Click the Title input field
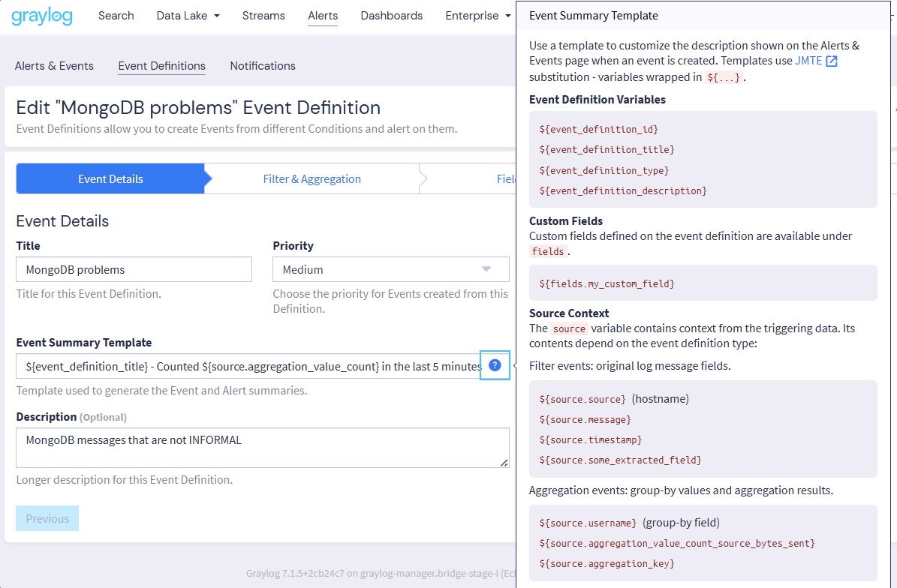The height and width of the screenshot is (588, 897). pyautogui.click(x=134, y=270)
